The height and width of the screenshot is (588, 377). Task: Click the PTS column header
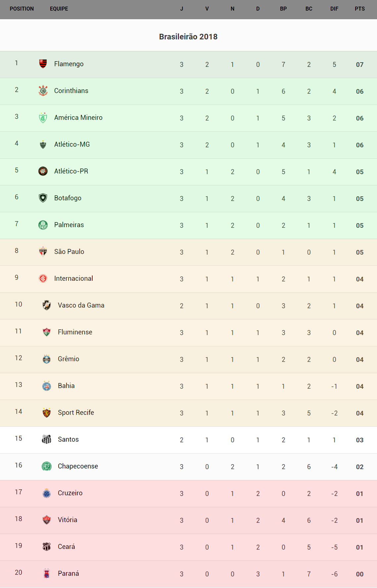click(x=359, y=9)
